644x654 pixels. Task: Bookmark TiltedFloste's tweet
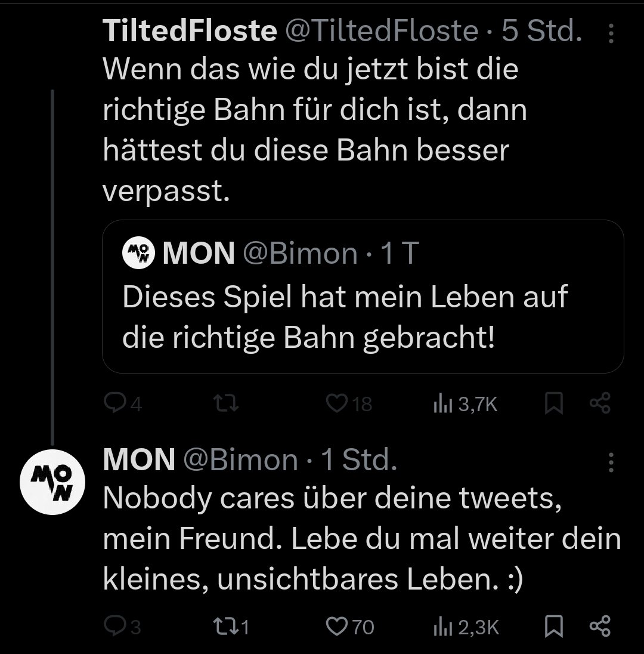(554, 403)
